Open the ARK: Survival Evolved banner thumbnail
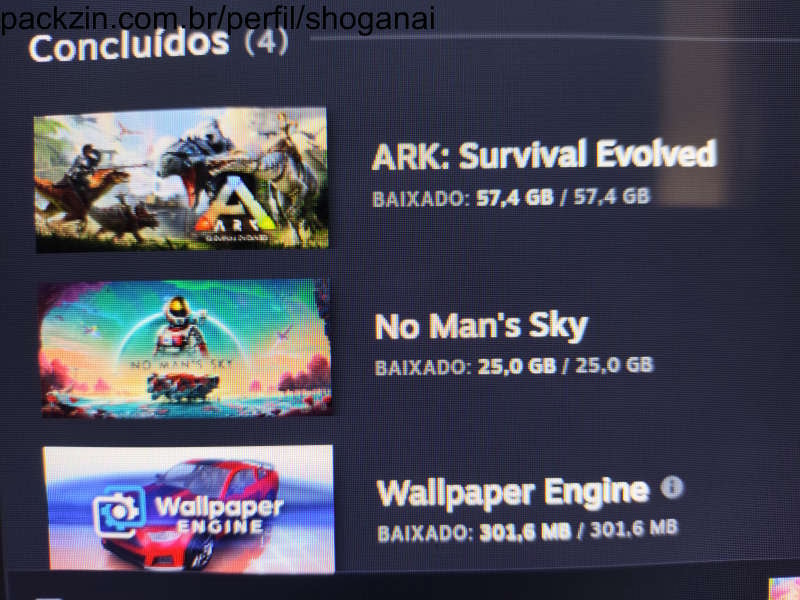Viewport: 800px width, 600px height. (x=181, y=180)
